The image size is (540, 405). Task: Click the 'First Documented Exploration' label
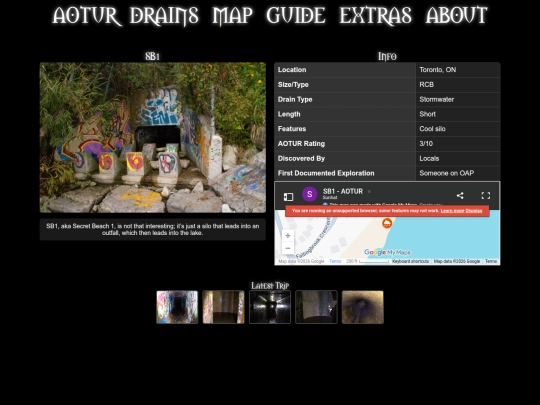[326, 173]
